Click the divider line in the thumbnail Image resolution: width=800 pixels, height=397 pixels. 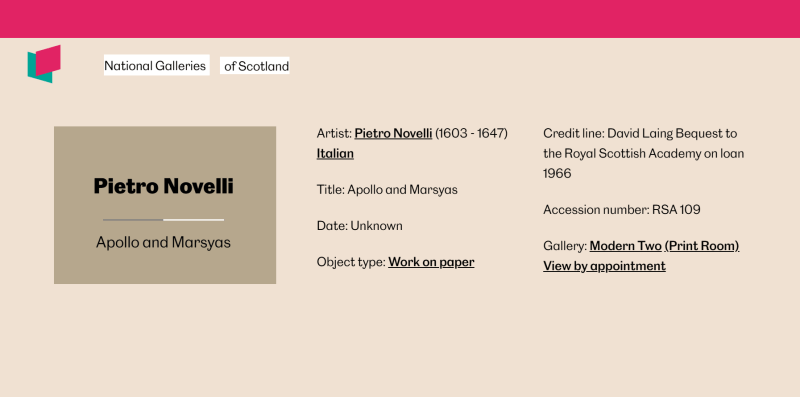163,220
